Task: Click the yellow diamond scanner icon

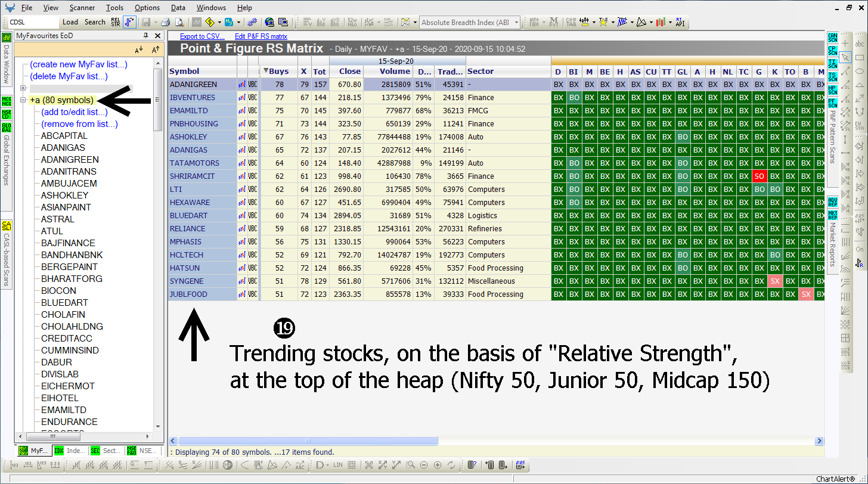Action: (210, 22)
